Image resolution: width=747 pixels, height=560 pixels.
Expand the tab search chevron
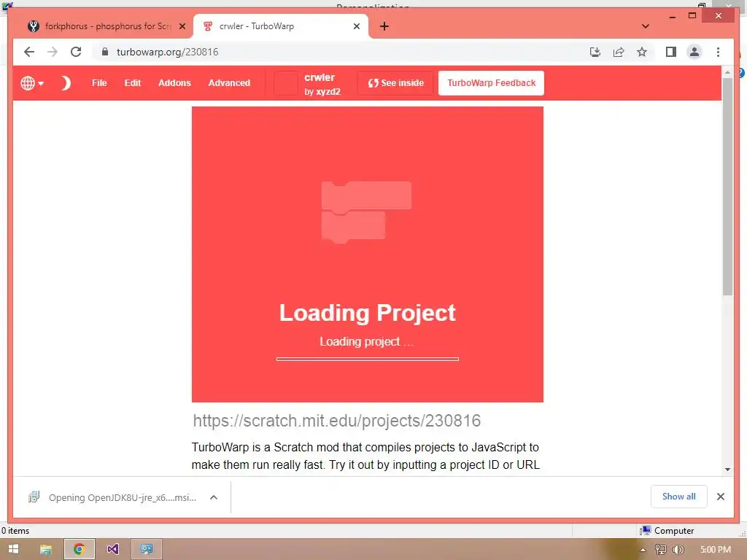tap(646, 26)
